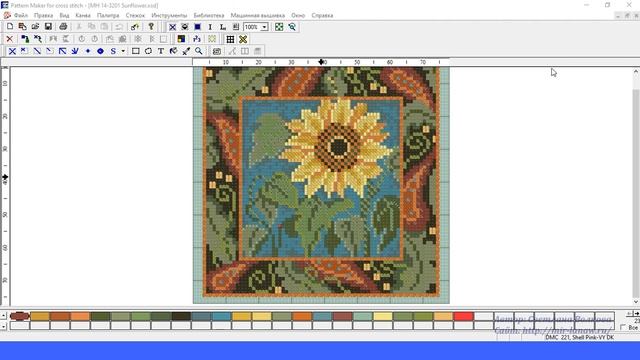Open the import image wizard icon
Viewport: 640px width, 360px height.
click(22, 27)
